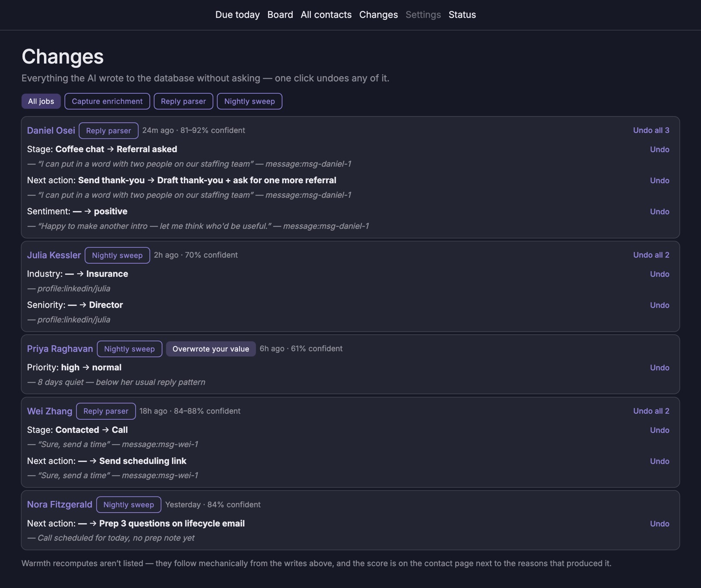Filter by Capture enrichment jobs

pos(107,101)
